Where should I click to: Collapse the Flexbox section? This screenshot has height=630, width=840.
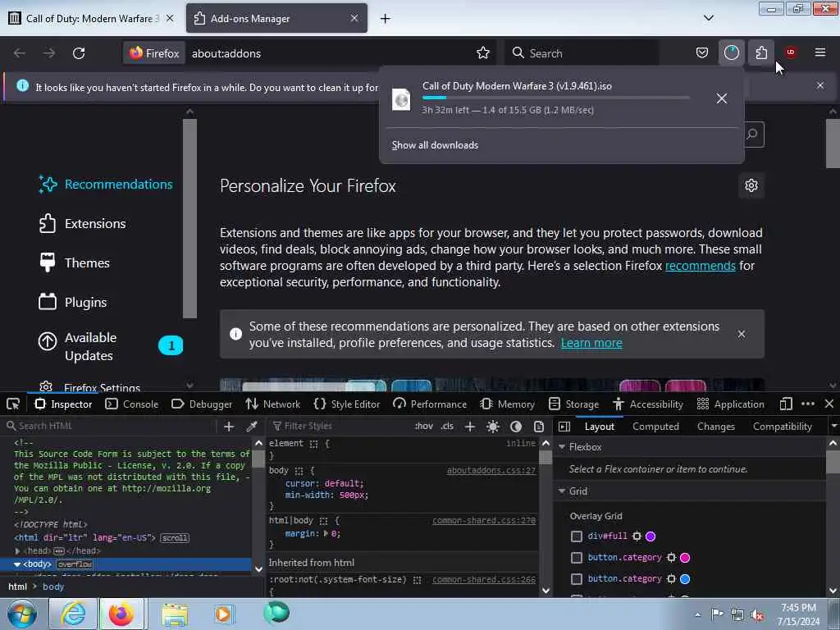point(562,447)
